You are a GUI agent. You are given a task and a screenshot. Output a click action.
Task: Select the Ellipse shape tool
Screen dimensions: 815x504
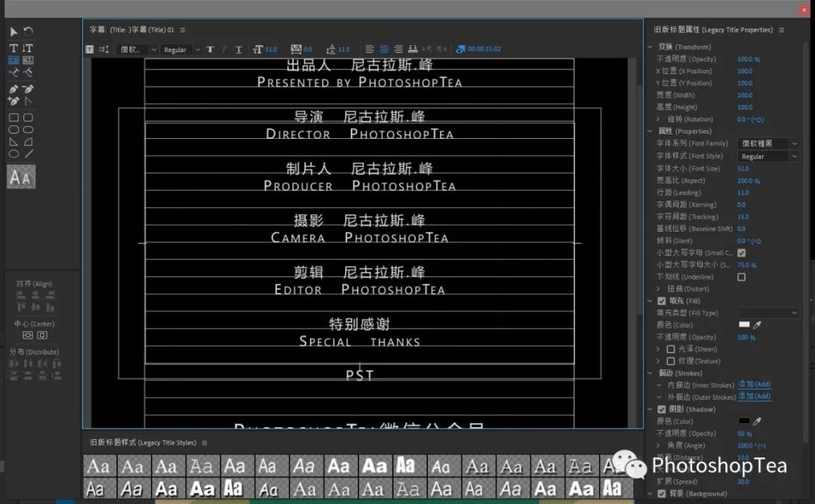(x=14, y=154)
